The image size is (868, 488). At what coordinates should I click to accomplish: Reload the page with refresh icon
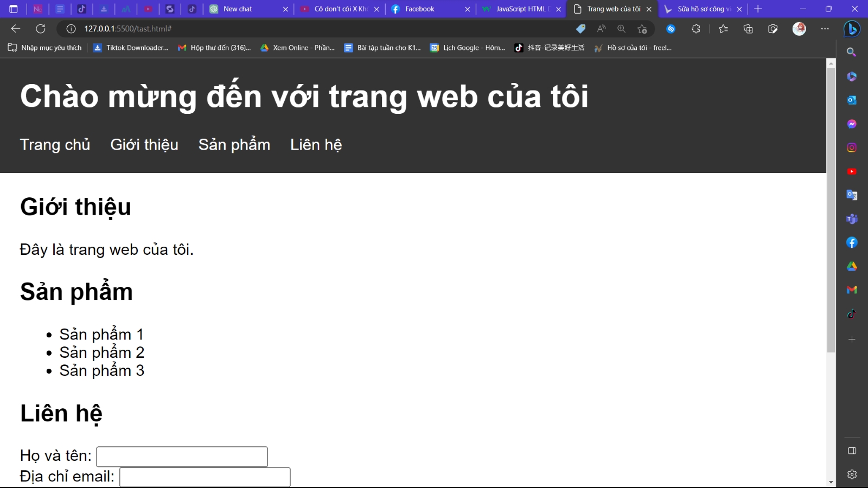pos(41,29)
